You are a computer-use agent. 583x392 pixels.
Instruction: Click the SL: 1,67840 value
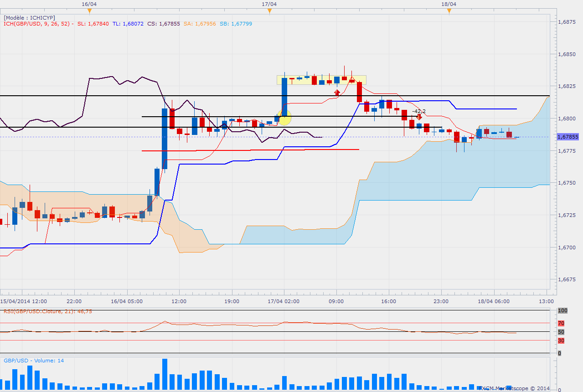[93, 24]
